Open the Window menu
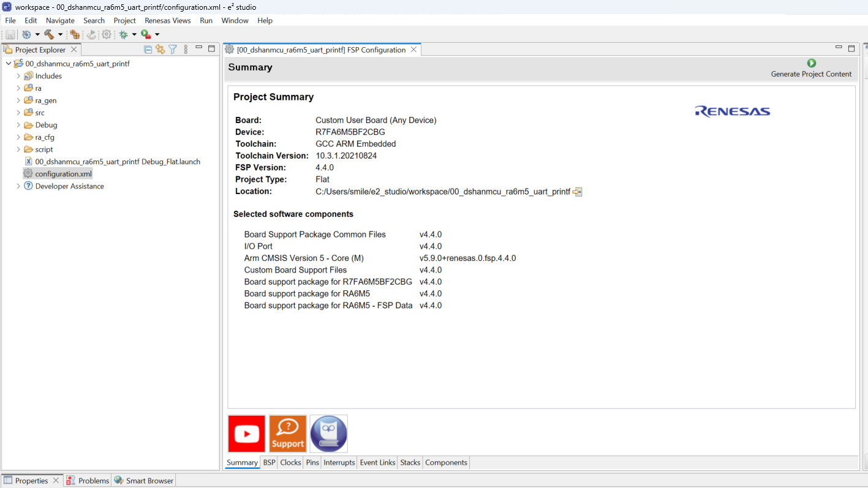 coord(235,20)
